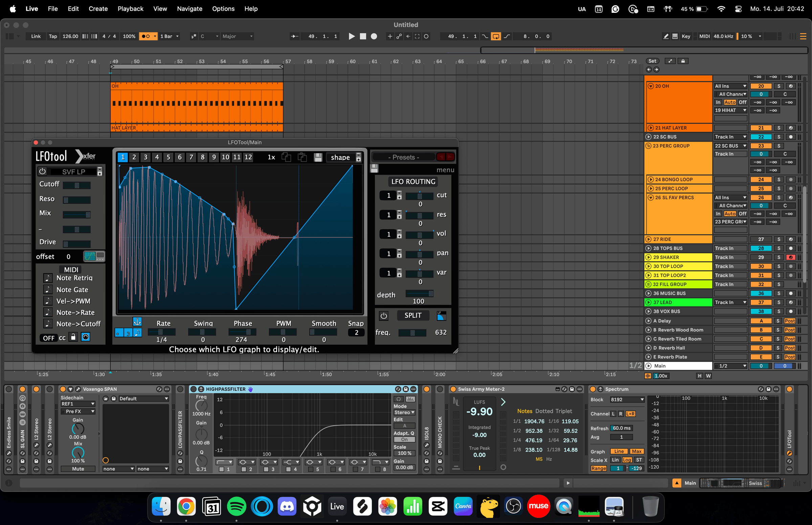Open the Playback menu

(x=130, y=9)
